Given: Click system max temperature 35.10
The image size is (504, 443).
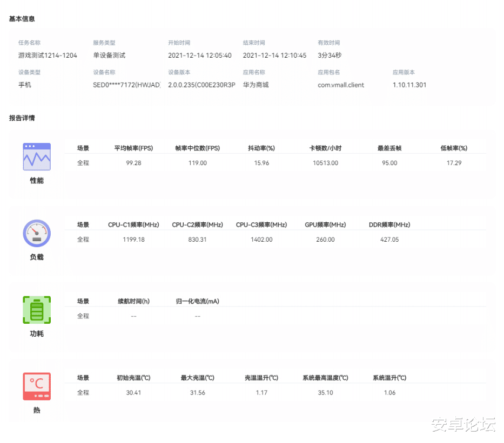Looking at the screenshot, I should (325, 393).
